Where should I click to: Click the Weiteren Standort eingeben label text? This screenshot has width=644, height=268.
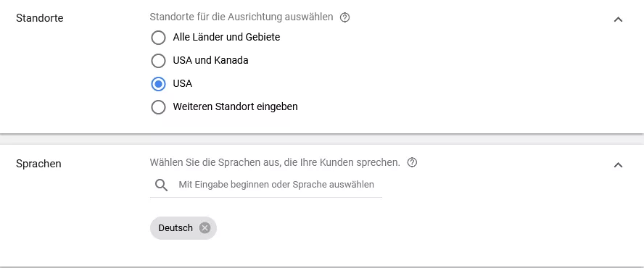(x=235, y=106)
